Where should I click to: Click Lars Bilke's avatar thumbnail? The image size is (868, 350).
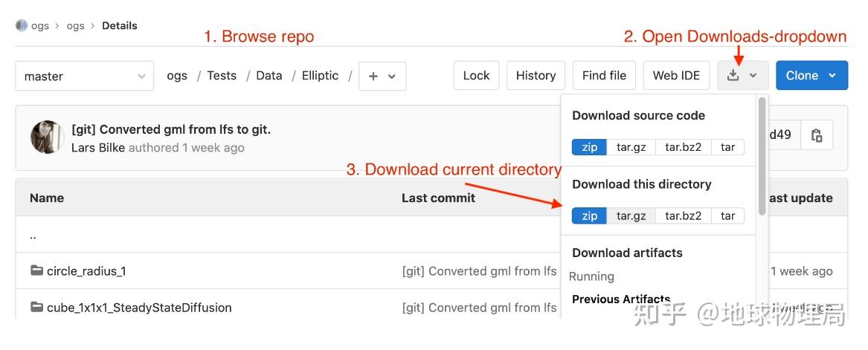click(x=46, y=137)
